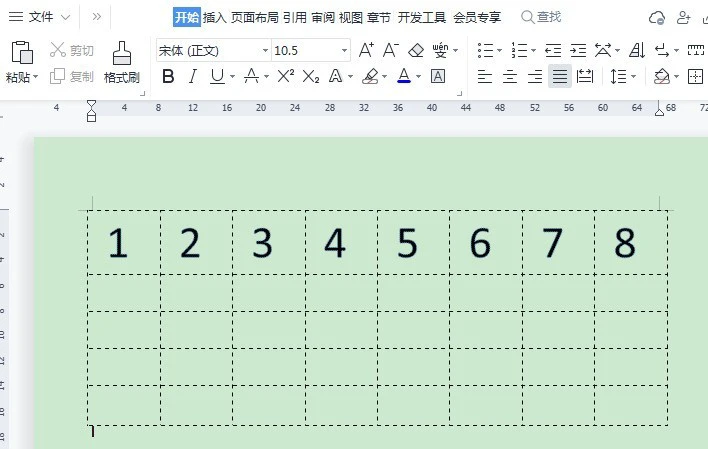Image resolution: width=708 pixels, height=449 pixels.
Task: Clear formatting with the eraser icon
Action: (x=416, y=50)
